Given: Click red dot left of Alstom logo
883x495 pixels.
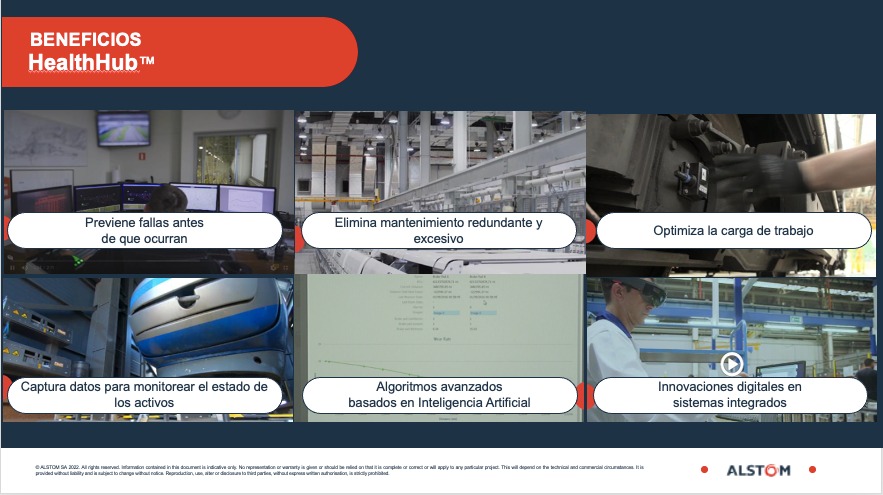Looking at the screenshot, I should 704,470.
